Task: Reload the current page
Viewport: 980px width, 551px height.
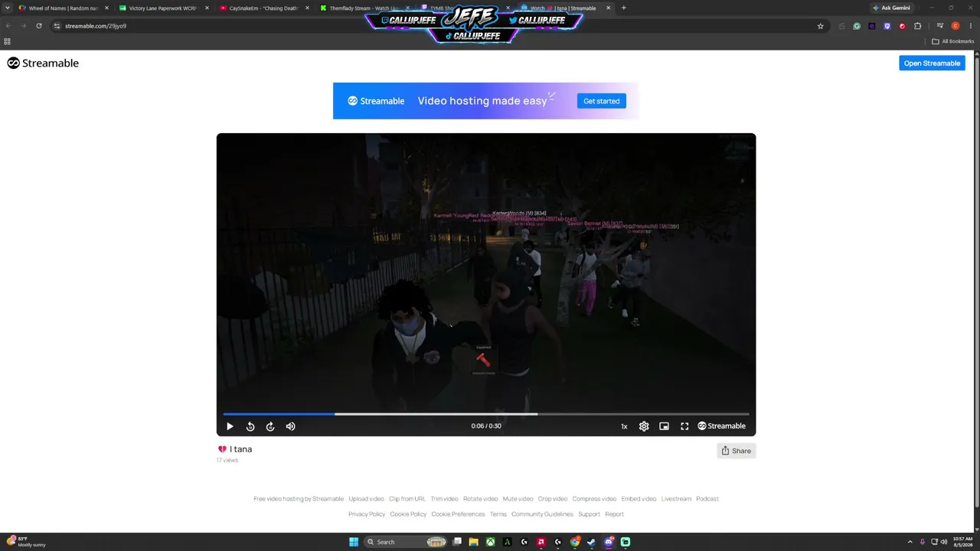Action: click(39, 26)
